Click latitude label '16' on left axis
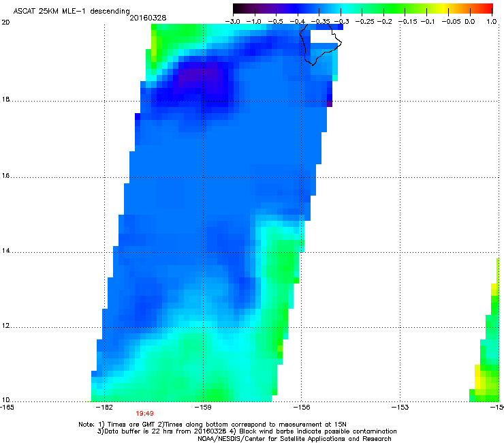Viewport: 504px width, 443px height. coord(5,176)
